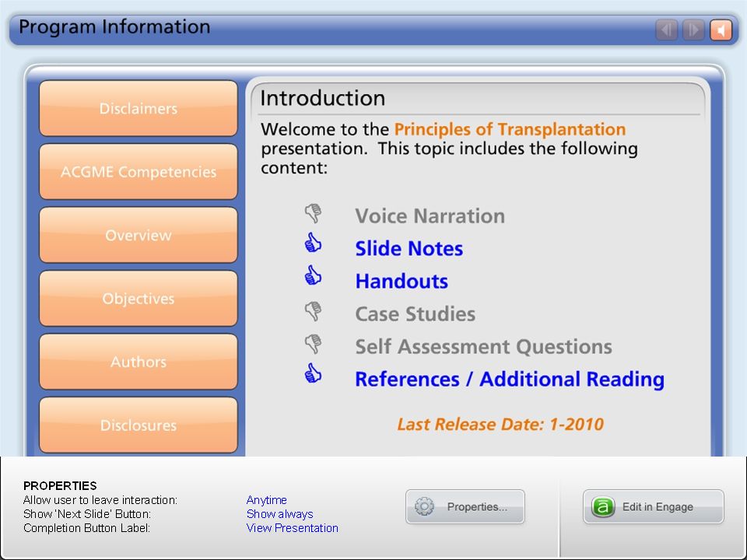Click Edit in Engage button
The height and width of the screenshot is (560, 747).
click(653, 506)
